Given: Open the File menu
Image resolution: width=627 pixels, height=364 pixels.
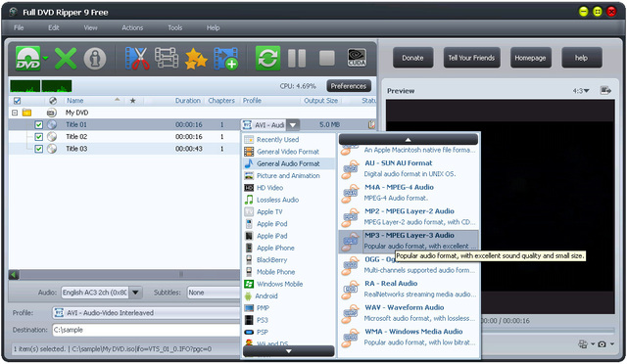Looking at the screenshot, I should click(19, 27).
